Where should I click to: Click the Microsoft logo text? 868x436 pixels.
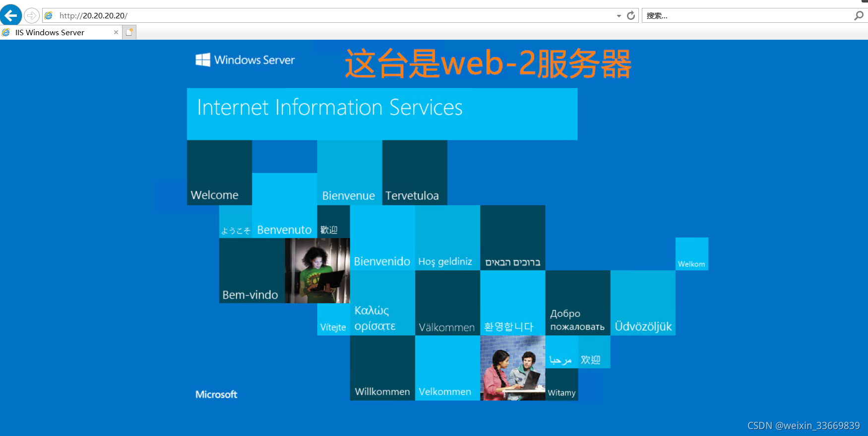(x=216, y=394)
